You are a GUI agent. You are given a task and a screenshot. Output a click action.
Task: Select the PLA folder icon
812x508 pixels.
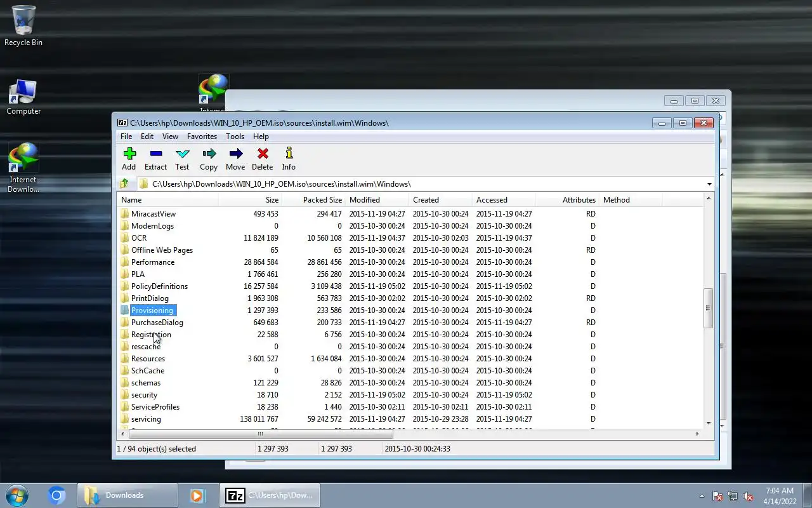(x=124, y=274)
